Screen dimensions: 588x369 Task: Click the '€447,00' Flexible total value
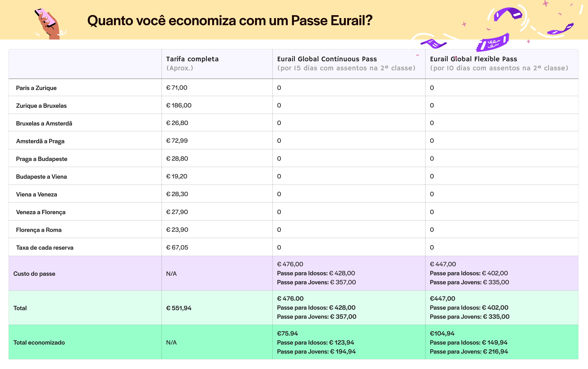pos(443,299)
